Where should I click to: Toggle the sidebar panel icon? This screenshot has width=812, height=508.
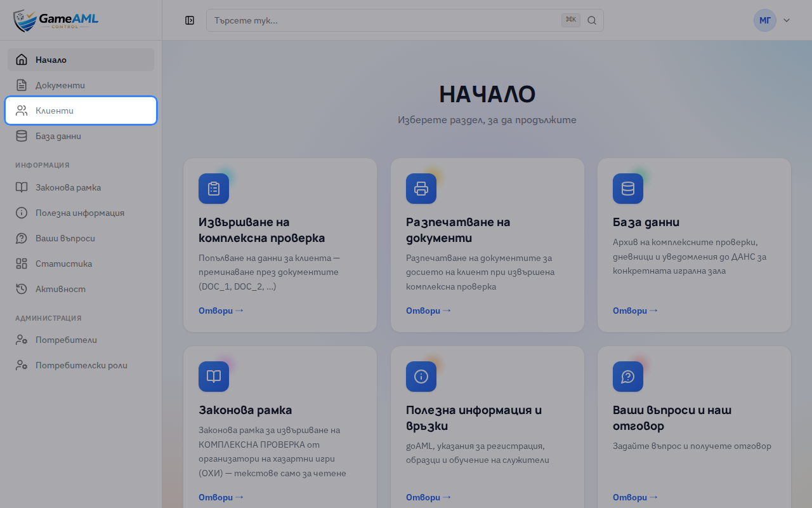(190, 20)
